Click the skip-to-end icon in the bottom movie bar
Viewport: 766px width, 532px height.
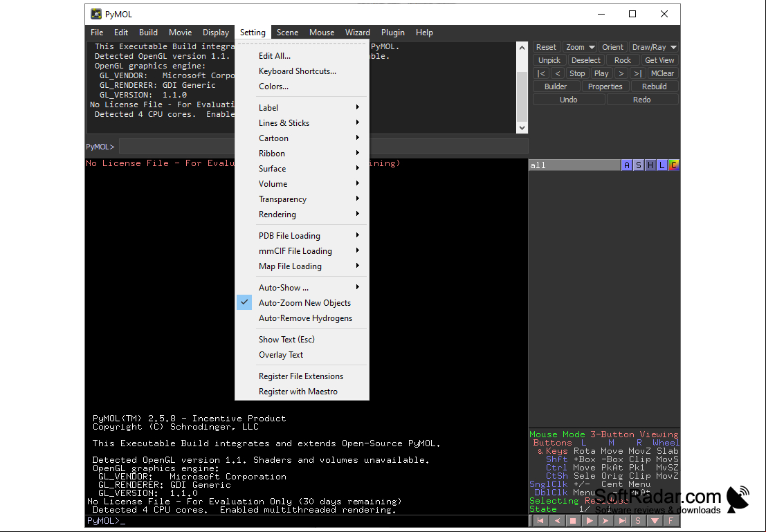[622, 521]
